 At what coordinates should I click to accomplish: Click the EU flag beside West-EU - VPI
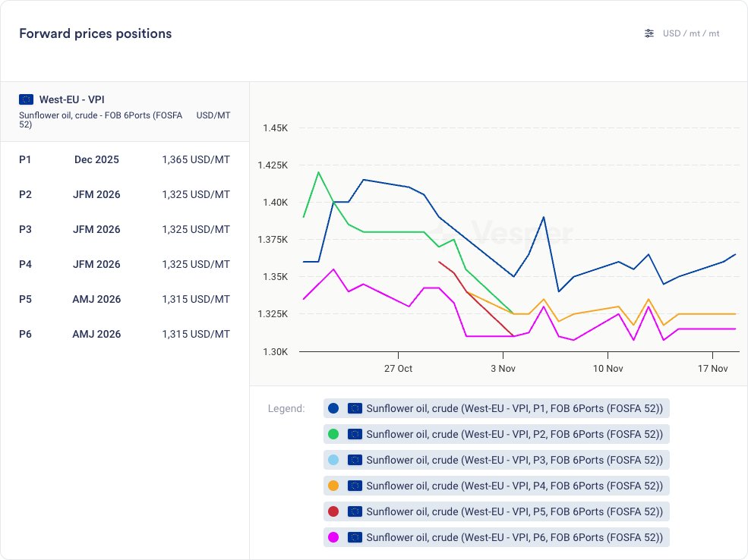click(27, 99)
